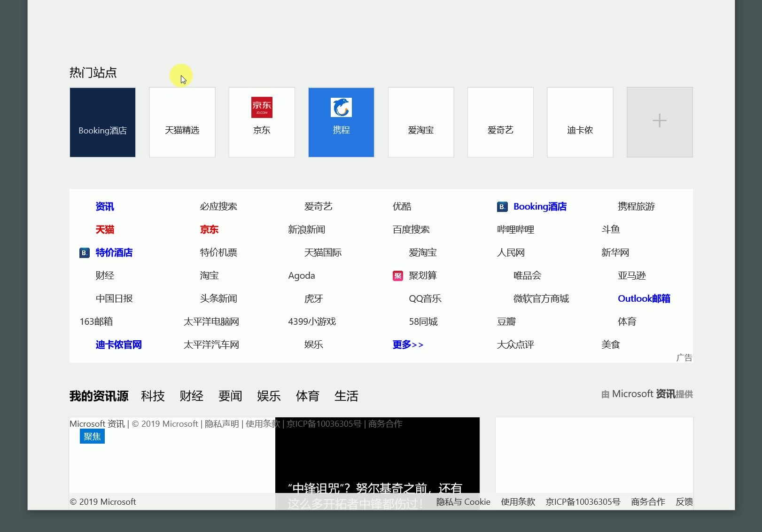Open QQ音乐 link
This screenshot has width=762, height=532.
tap(425, 298)
